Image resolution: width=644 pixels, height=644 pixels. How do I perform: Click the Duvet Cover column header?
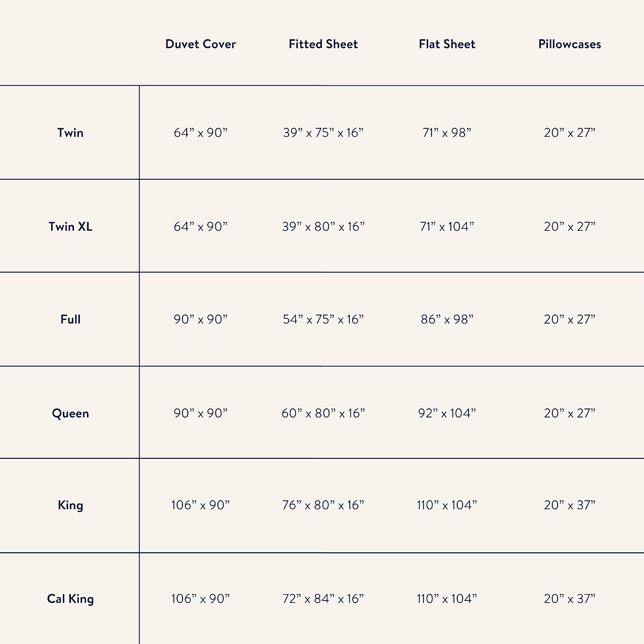point(201,44)
